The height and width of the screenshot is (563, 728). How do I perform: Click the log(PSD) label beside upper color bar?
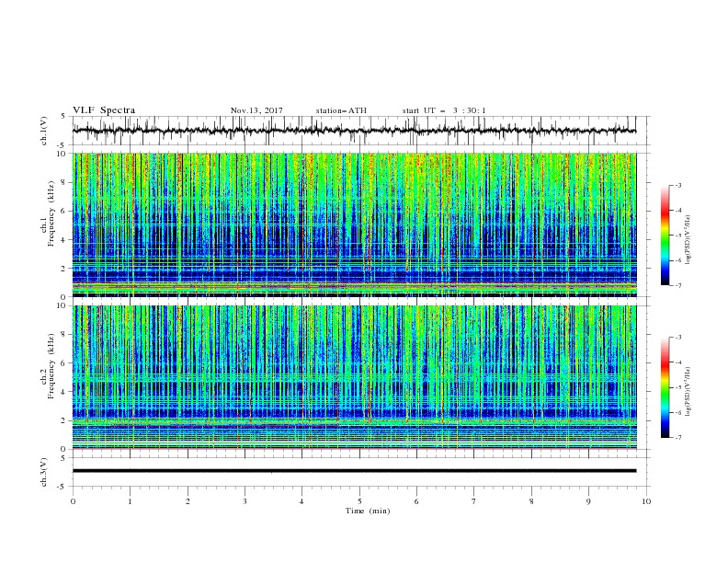click(x=688, y=240)
